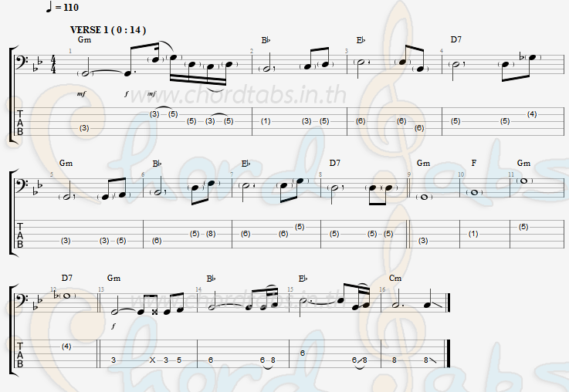Screen dimensions: 569x392
Task: Click the www.chordtabs.in.th watermark text
Action: pos(238,96)
